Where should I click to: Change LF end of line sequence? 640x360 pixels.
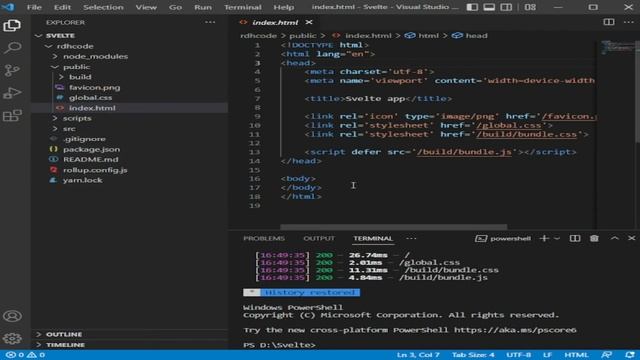tap(547, 355)
